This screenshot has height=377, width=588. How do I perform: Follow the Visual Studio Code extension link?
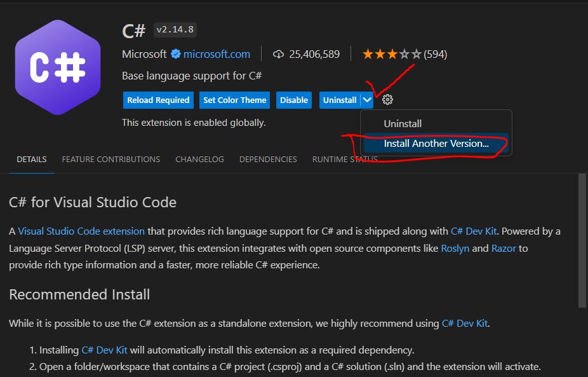81,231
